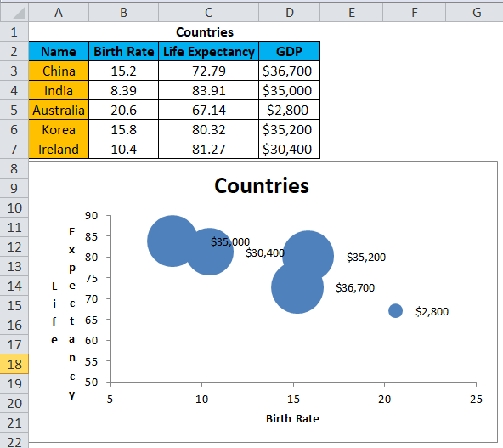Select column B header
The width and height of the screenshot is (503, 448).
point(123,13)
